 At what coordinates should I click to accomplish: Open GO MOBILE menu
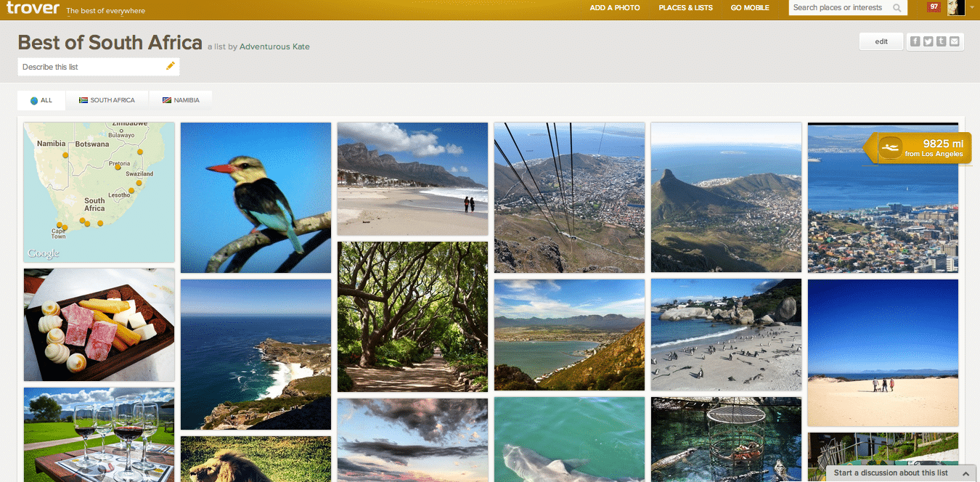click(750, 8)
